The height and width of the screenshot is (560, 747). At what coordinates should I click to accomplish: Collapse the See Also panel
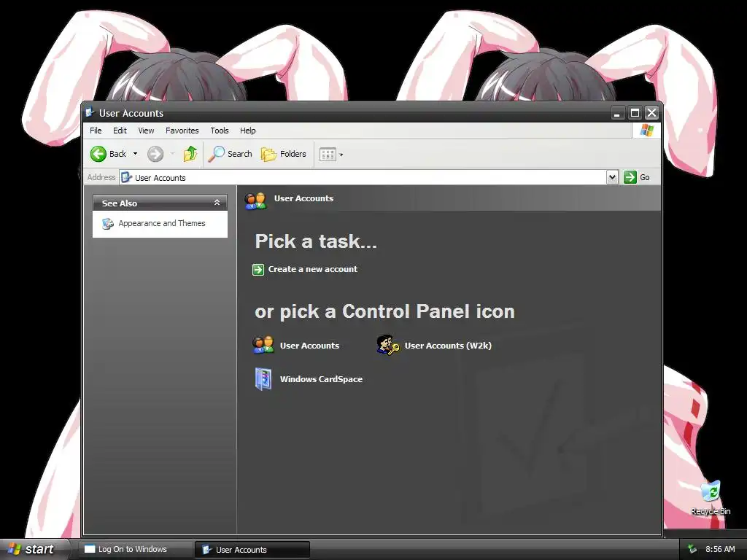coord(217,203)
